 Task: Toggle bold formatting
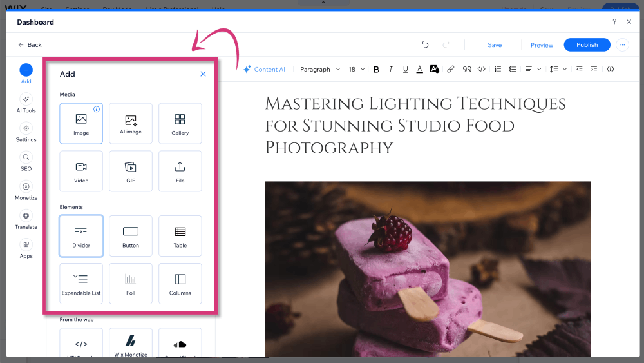pos(376,70)
